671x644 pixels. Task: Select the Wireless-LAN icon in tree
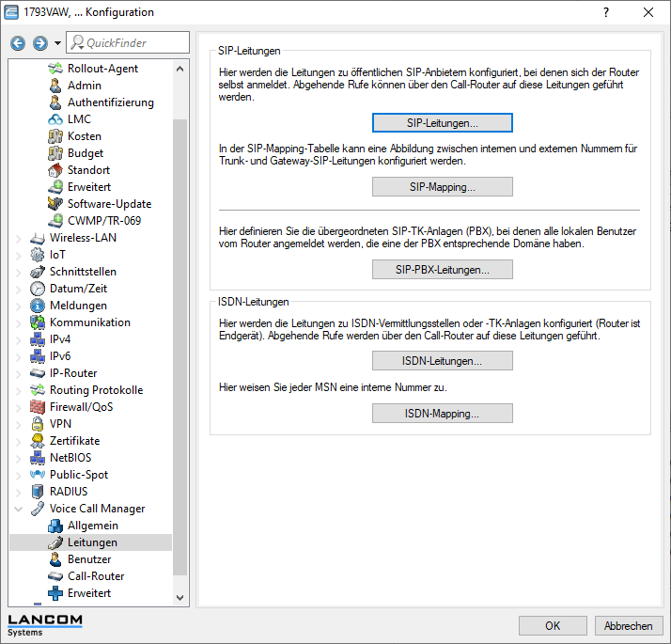(x=38, y=238)
